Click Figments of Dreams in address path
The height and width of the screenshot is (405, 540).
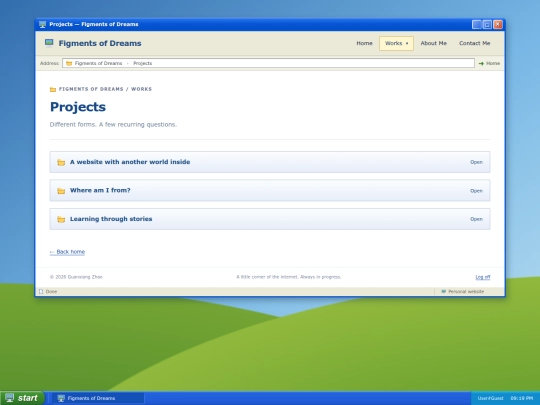click(98, 63)
